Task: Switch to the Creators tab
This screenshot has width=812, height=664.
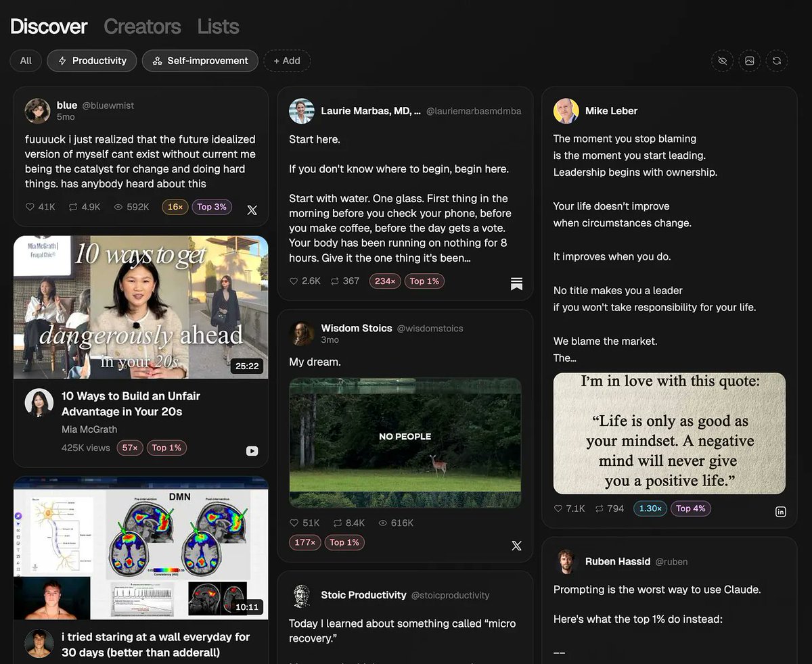Action: tap(142, 26)
